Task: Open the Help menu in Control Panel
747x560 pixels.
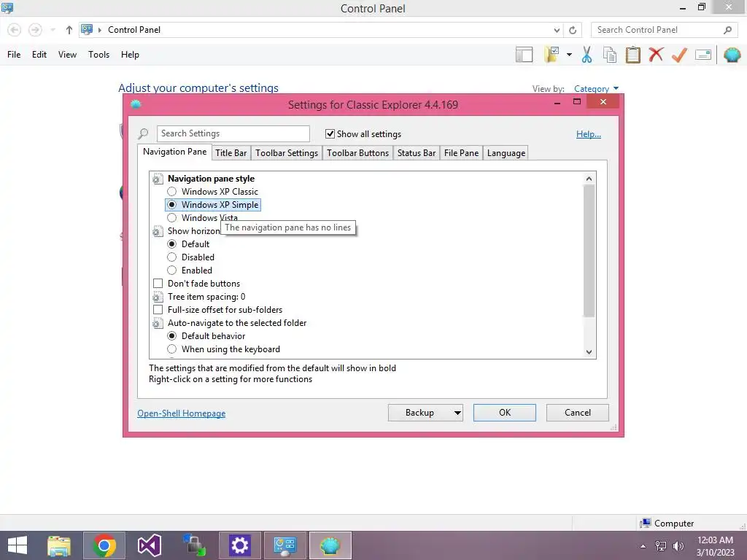Action: (130, 55)
